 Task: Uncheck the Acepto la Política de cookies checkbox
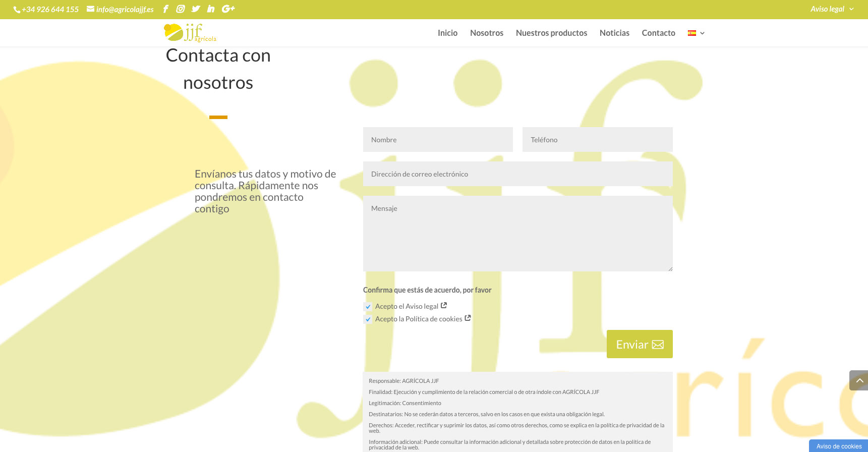tap(368, 319)
